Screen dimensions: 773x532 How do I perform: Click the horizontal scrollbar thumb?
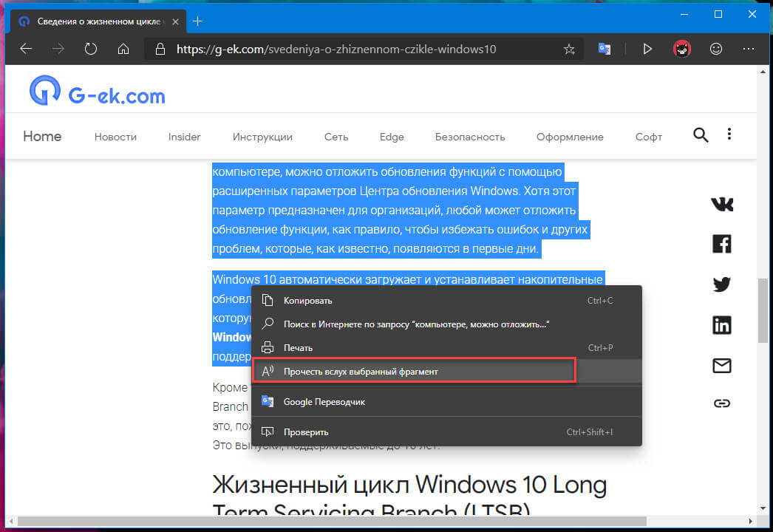point(331,521)
